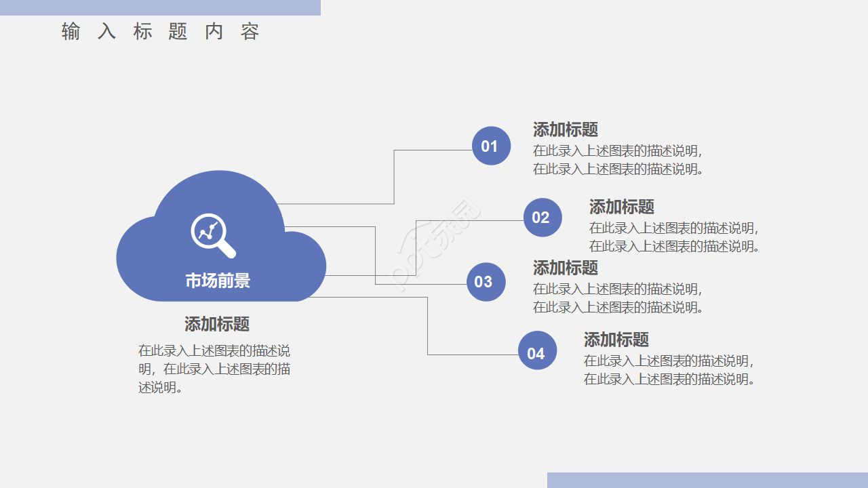Select the purple accent bar at the top left

point(160,7)
